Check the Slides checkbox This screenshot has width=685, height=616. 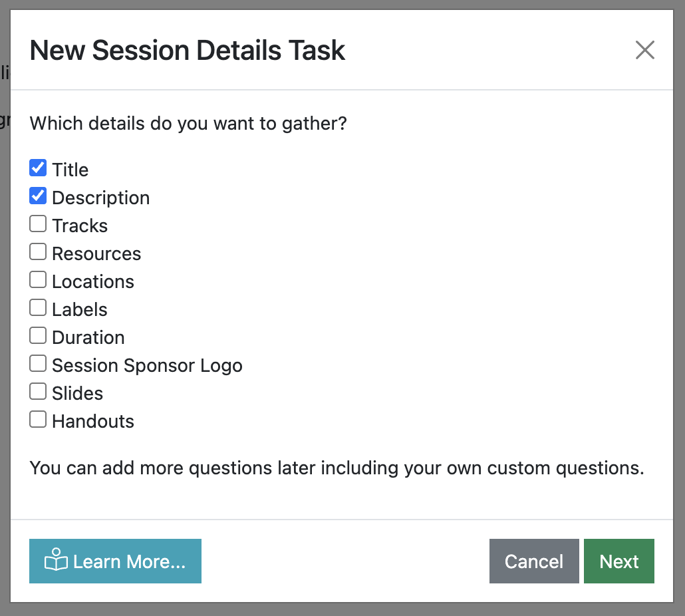click(x=38, y=391)
